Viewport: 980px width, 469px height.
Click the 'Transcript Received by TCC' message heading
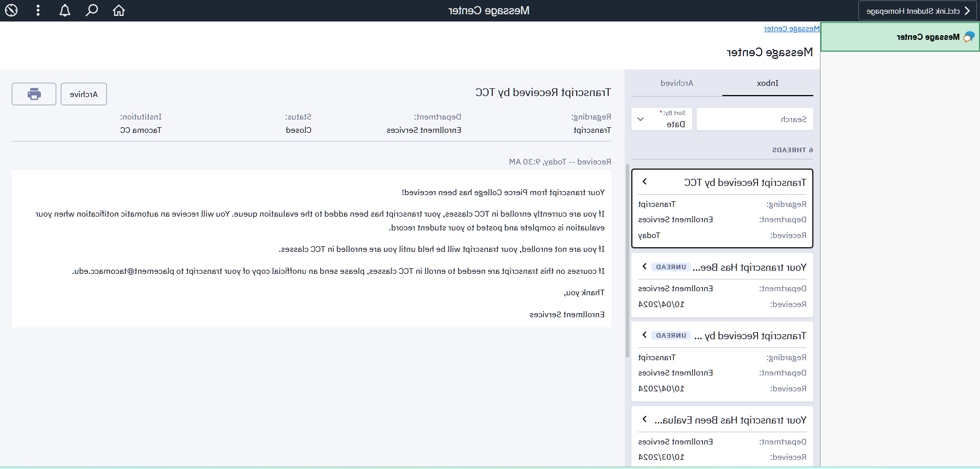543,92
